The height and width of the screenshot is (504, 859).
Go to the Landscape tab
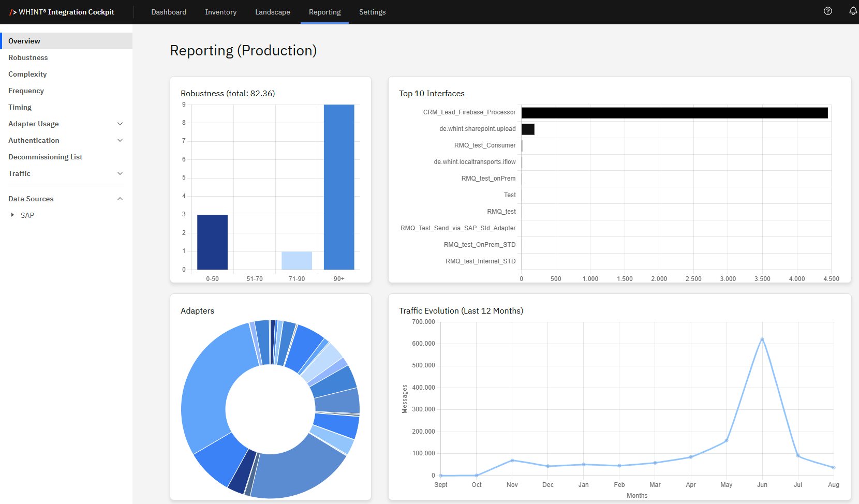coord(273,12)
